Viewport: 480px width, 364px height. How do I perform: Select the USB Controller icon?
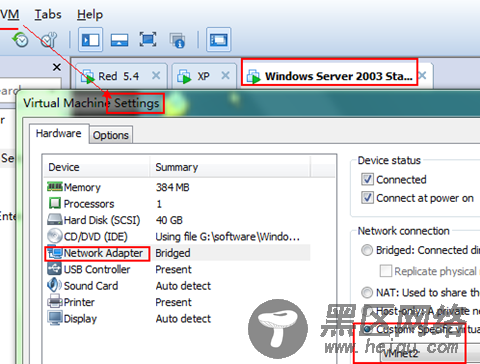coord(55,269)
